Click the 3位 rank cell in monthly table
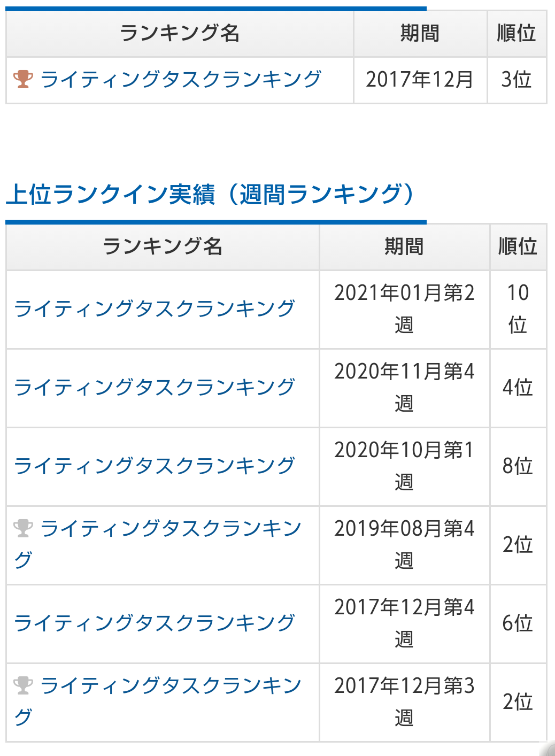Viewport: 555px width, 756px height. pos(517,80)
